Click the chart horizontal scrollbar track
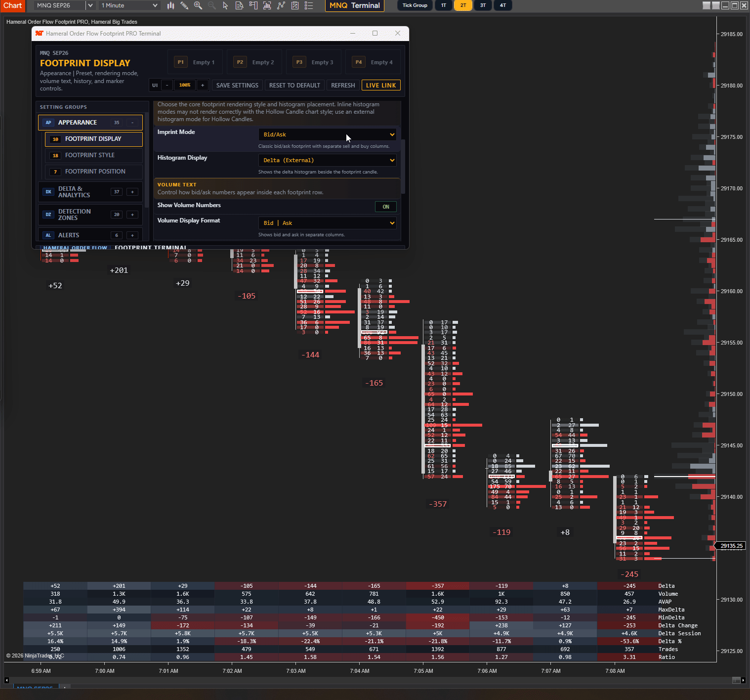Image resolution: width=750 pixels, height=700 pixels. tap(375, 680)
